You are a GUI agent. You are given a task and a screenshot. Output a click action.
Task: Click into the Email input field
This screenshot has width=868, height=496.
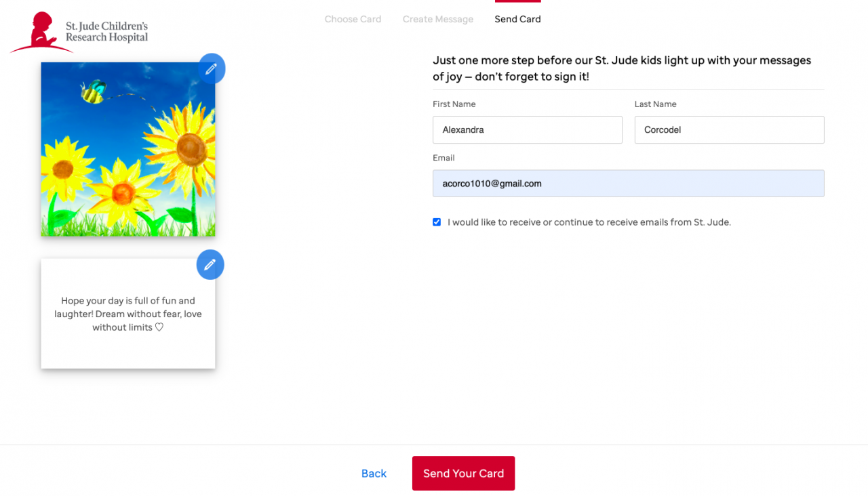628,184
